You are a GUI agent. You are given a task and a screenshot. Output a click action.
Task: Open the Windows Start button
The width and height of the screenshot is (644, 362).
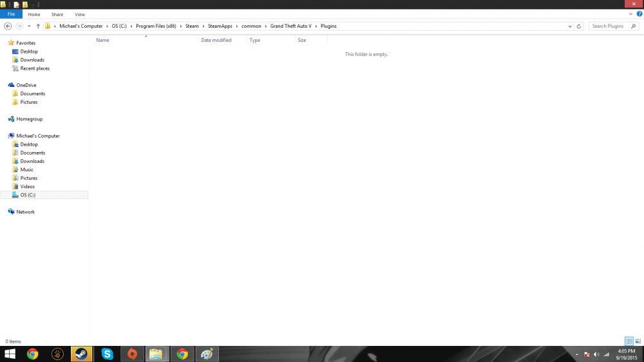pyautogui.click(x=10, y=354)
